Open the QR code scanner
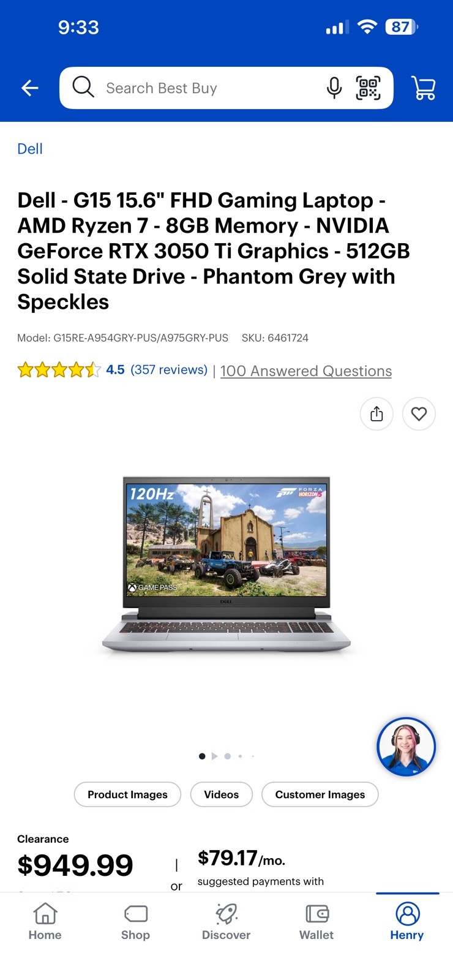The width and height of the screenshot is (453, 980). (x=368, y=88)
